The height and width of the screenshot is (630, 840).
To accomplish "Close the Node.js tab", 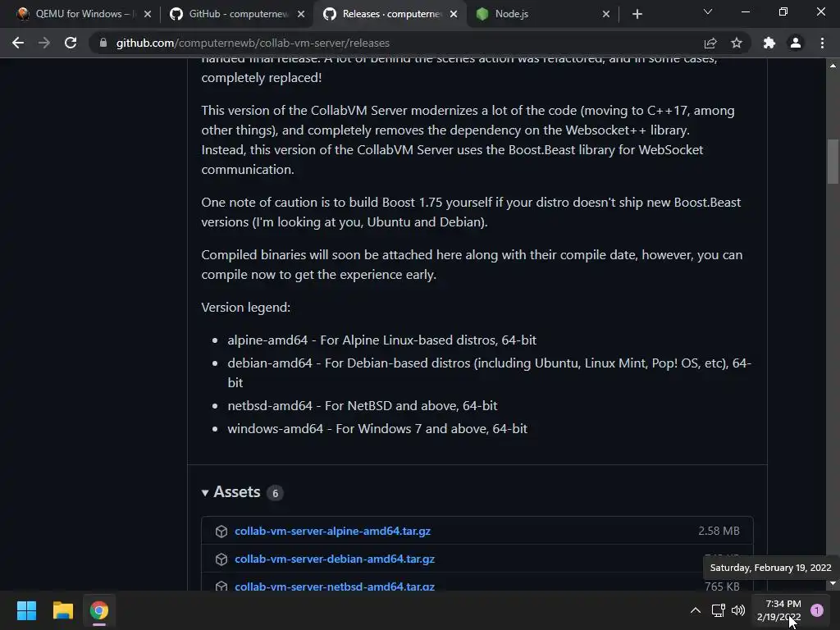I will (x=606, y=14).
